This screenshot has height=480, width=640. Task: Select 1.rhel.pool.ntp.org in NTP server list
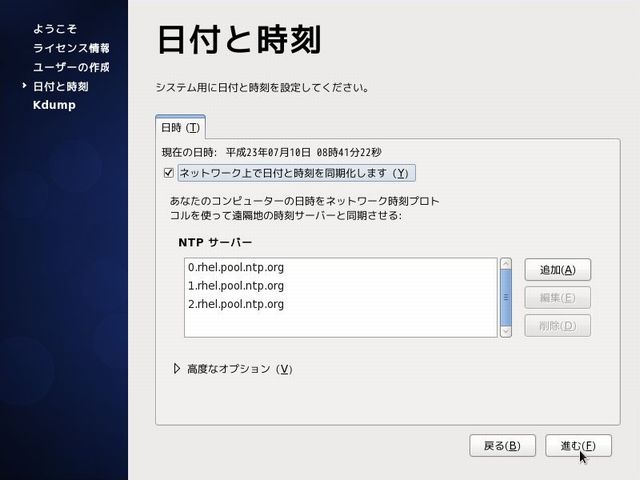[x=340, y=286]
